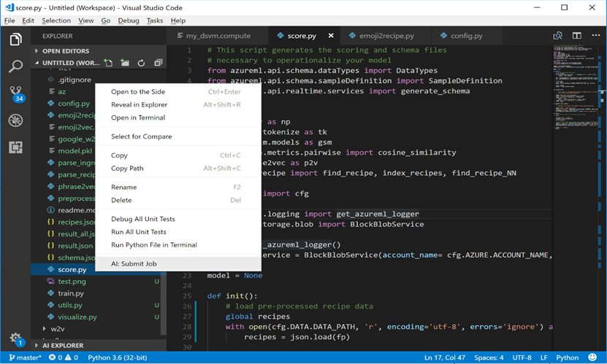Open .gitignore in the file tree
The height and width of the screenshot is (364, 607).
click(x=75, y=80)
